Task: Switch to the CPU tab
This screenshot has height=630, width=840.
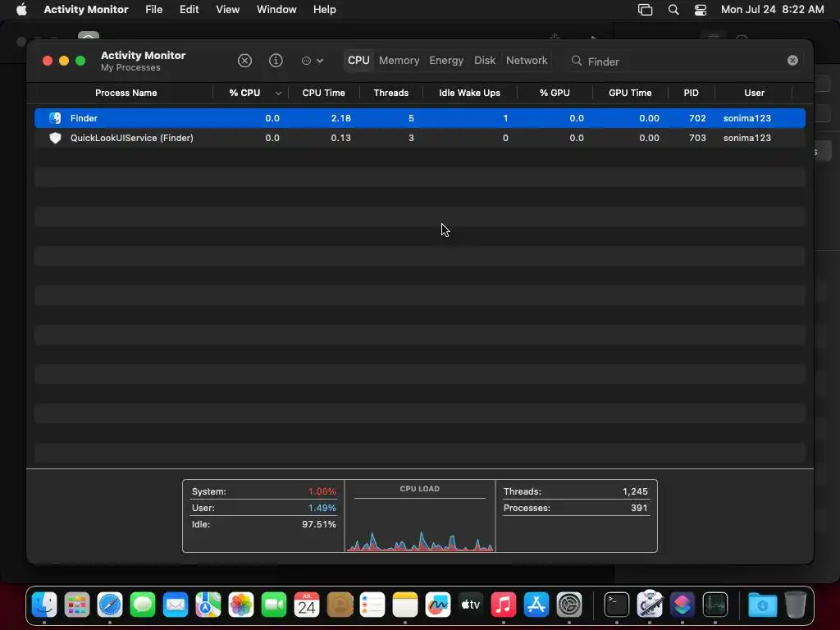Action: coord(358,61)
